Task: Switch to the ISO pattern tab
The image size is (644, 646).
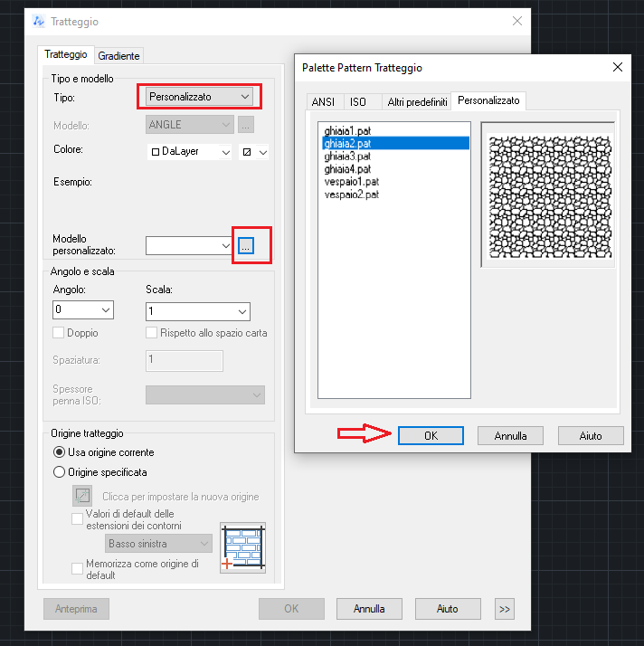Action: 358,102
